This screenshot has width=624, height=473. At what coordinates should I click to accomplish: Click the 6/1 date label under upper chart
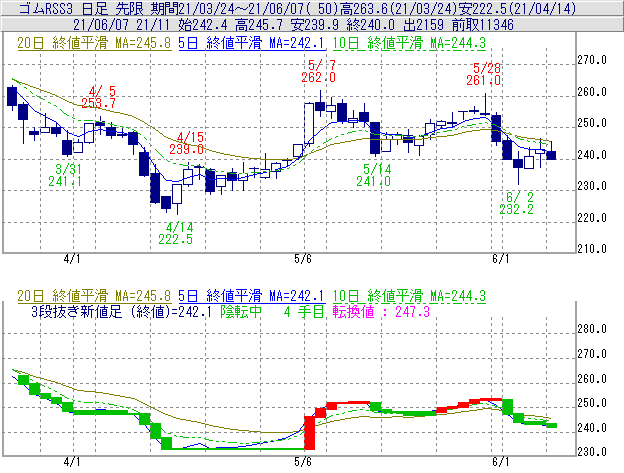click(x=501, y=259)
